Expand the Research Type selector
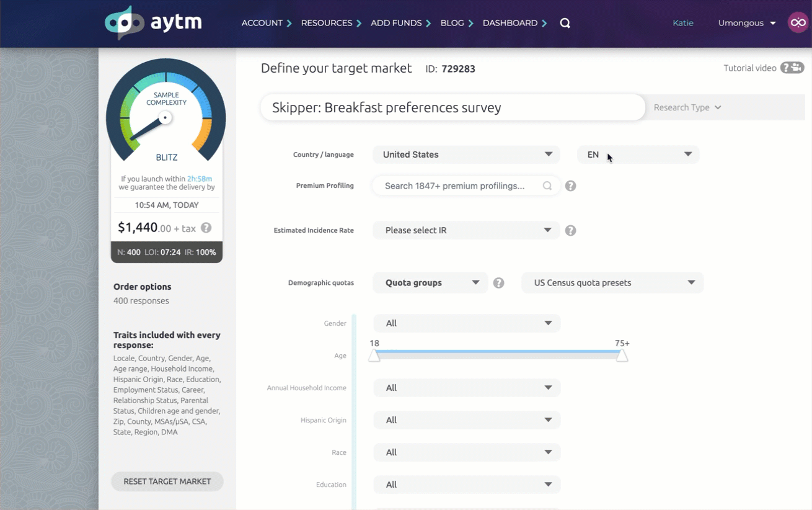The image size is (812, 510). coord(687,107)
